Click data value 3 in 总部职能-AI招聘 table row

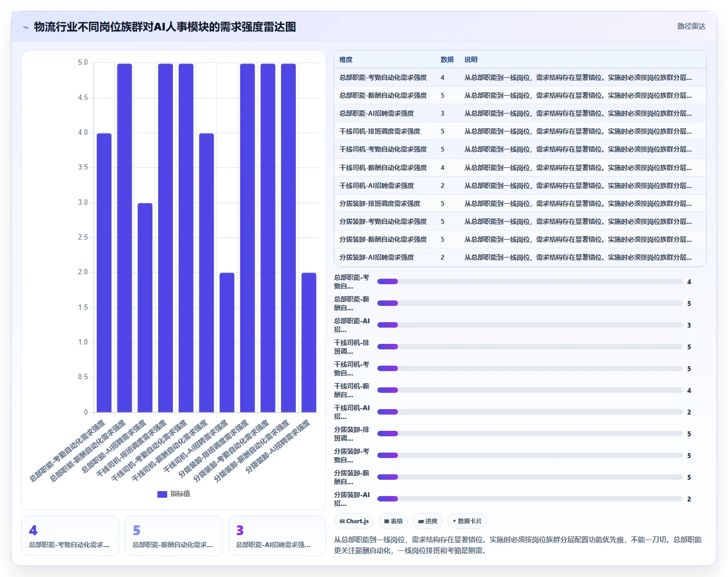tap(443, 114)
